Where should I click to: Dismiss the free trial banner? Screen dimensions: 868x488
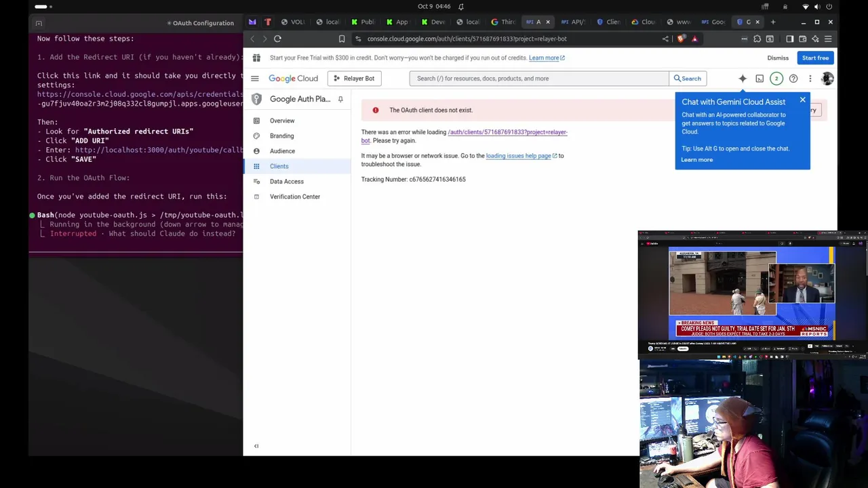[778, 58]
